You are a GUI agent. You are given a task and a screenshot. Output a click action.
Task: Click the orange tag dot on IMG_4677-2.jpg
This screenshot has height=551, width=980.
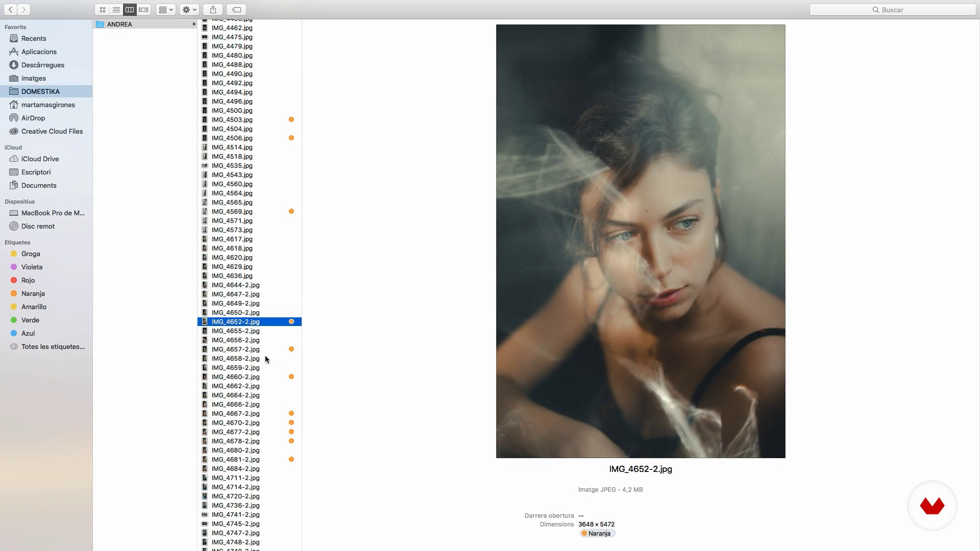[x=291, y=432]
